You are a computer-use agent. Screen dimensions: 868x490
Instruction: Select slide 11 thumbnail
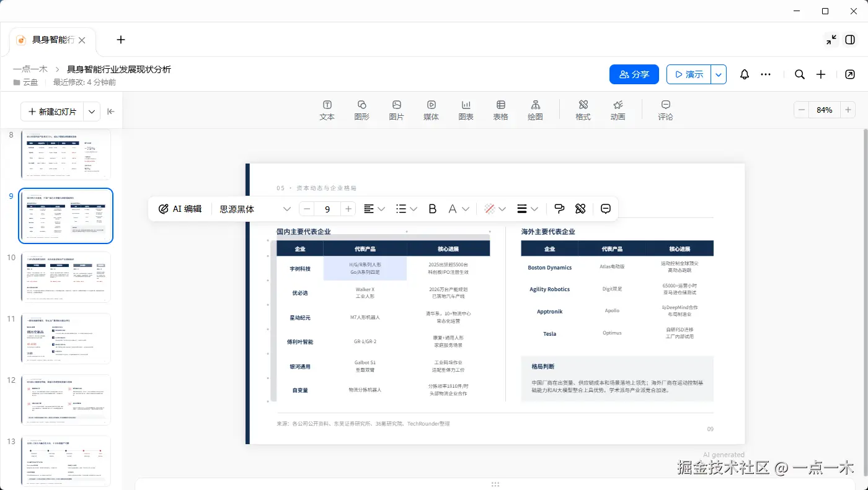[x=66, y=338]
